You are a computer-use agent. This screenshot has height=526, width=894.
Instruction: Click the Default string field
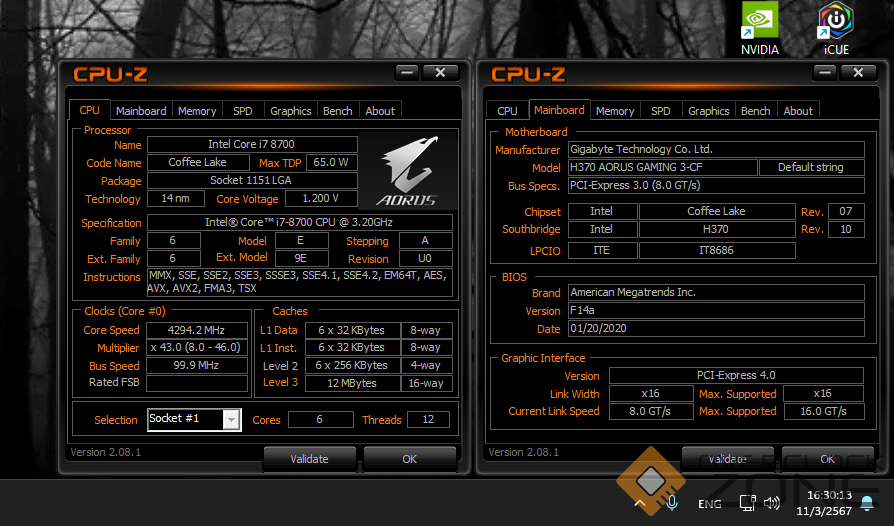[x=811, y=167]
